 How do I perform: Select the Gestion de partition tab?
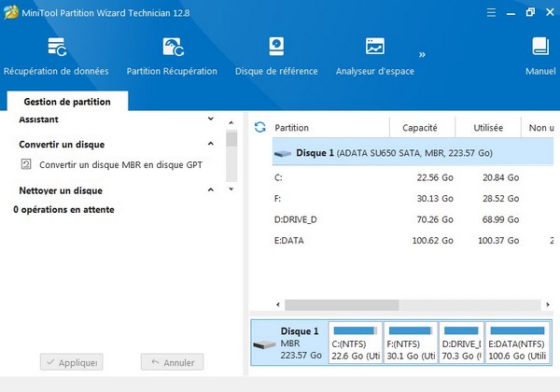pyautogui.click(x=67, y=102)
